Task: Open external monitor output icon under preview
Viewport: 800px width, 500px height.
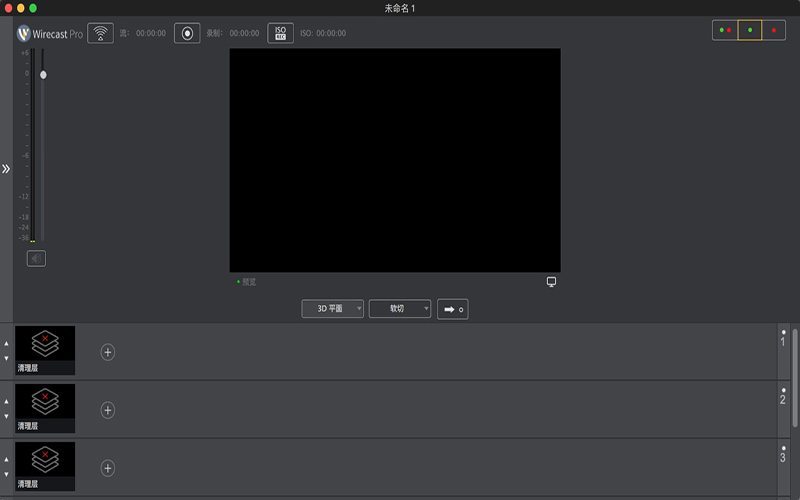Action: pos(552,282)
